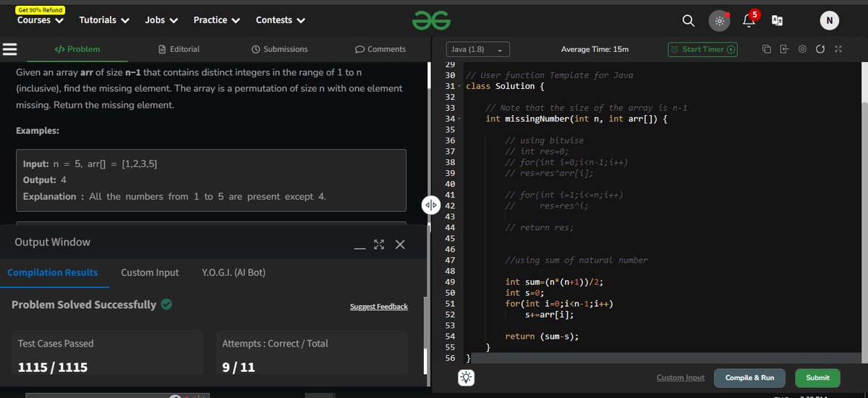Screen dimensions: 868x398
Task: Click the 'Attempts : Correct / Total' label
Action: (x=275, y=344)
